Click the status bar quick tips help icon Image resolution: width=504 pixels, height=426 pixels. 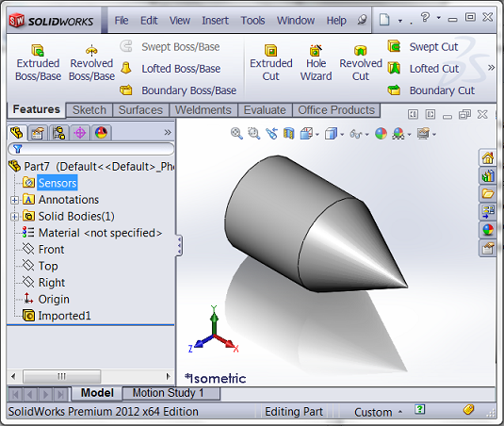click(x=420, y=409)
